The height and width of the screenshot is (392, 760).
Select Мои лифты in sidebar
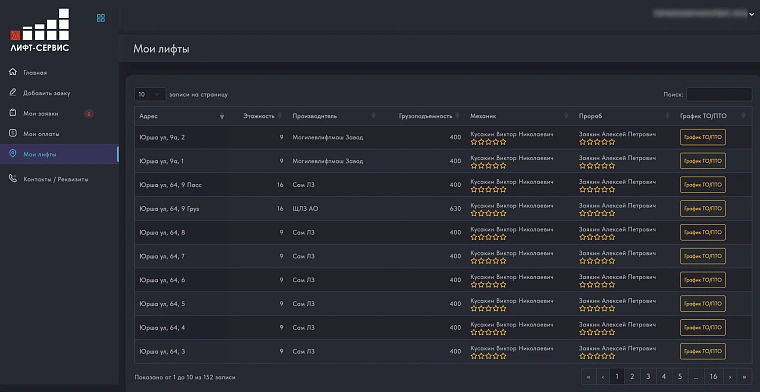[59, 154]
